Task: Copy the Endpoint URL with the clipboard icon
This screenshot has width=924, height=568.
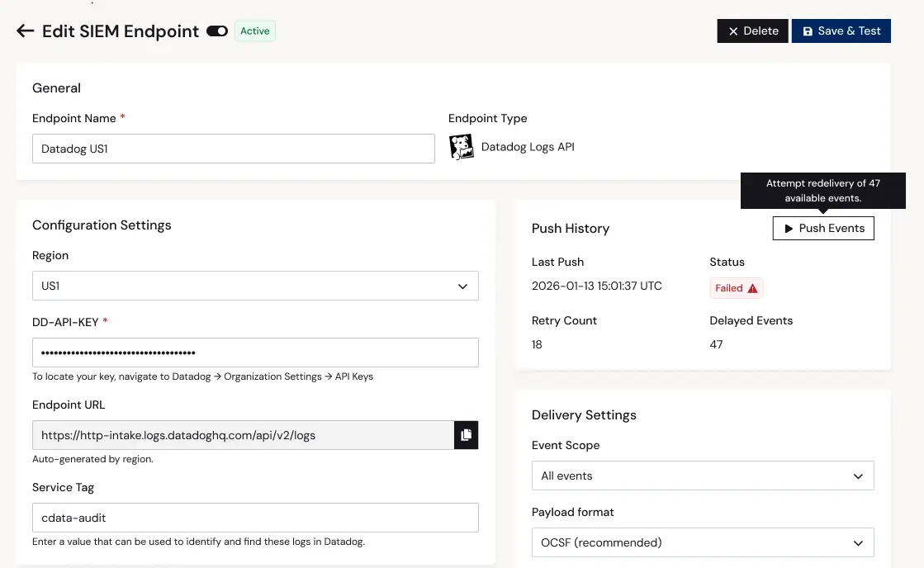Action: point(466,435)
